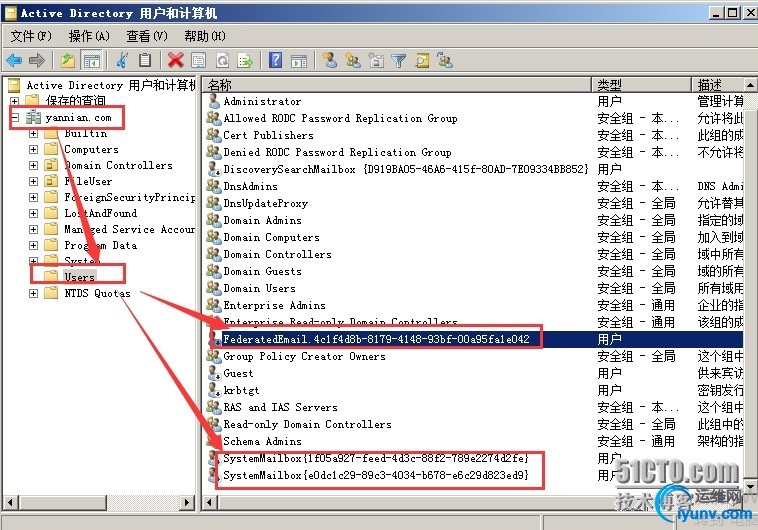
Task: Select the DiscoverySearchMailbox user row
Action: point(406,169)
